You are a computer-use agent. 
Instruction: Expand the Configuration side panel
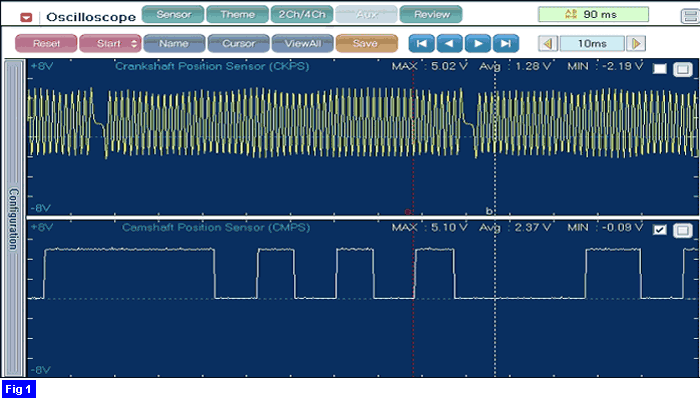[x=14, y=219]
